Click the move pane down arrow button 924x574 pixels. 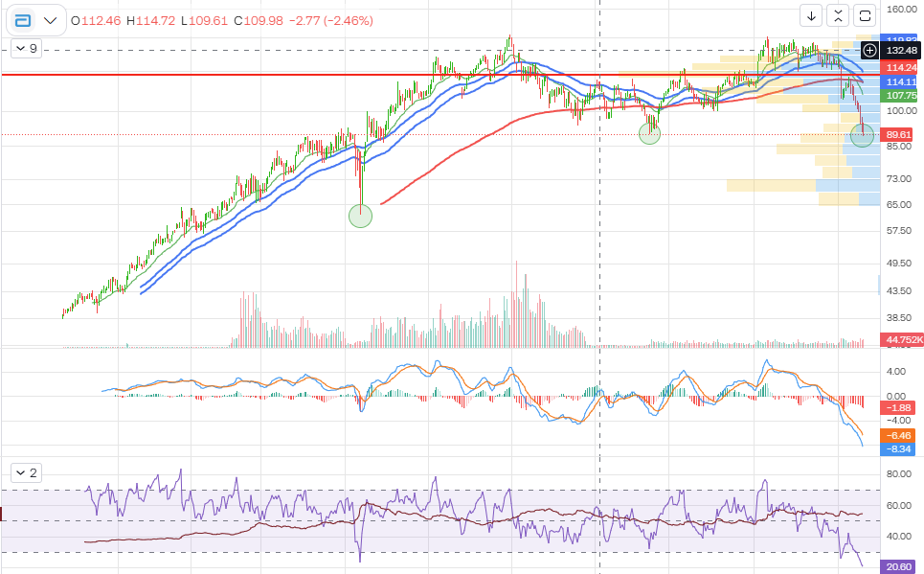tap(811, 16)
